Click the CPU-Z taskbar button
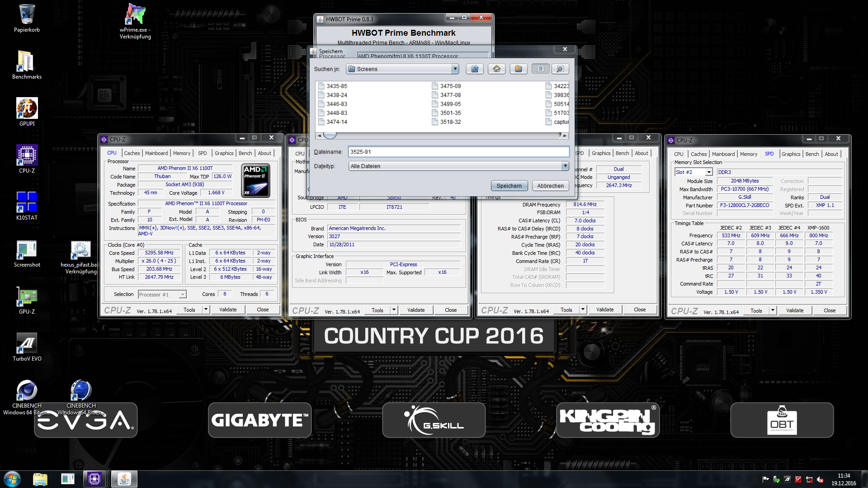Image resolution: width=868 pixels, height=488 pixels. click(94, 479)
